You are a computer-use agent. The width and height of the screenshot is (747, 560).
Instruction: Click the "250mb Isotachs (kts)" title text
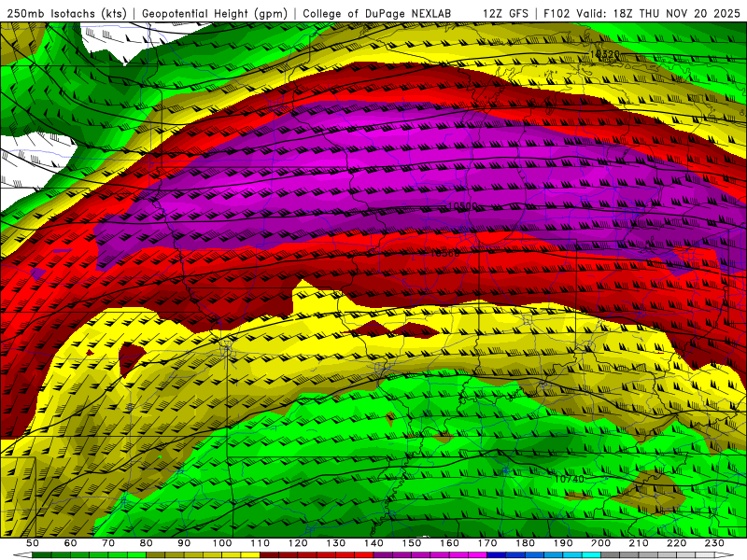pos(66,13)
